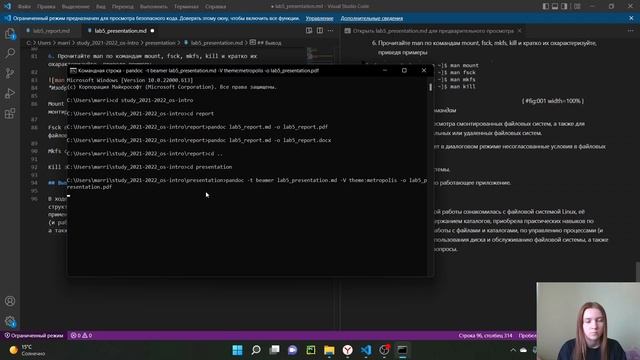640x360 pixels.
Task: Open File Explorer from taskbar
Action: (x=329, y=350)
